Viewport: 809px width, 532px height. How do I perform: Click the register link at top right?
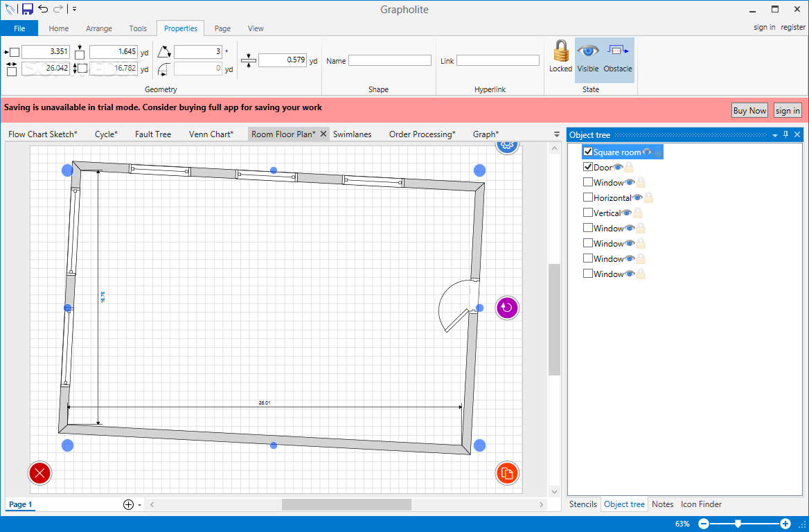(x=793, y=27)
